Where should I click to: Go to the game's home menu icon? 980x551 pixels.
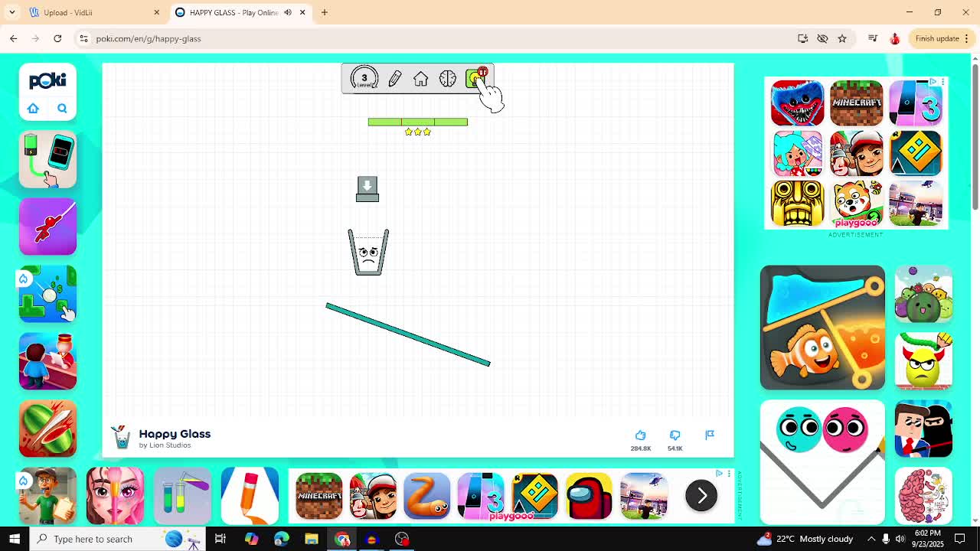click(x=420, y=79)
